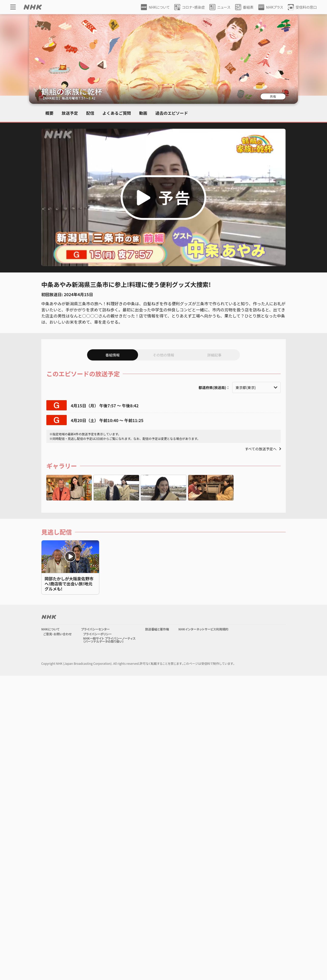The width and height of the screenshot is (327, 980).
Task: Click 初回放送日: 2024年4月15日 text
Action: coord(67,294)
